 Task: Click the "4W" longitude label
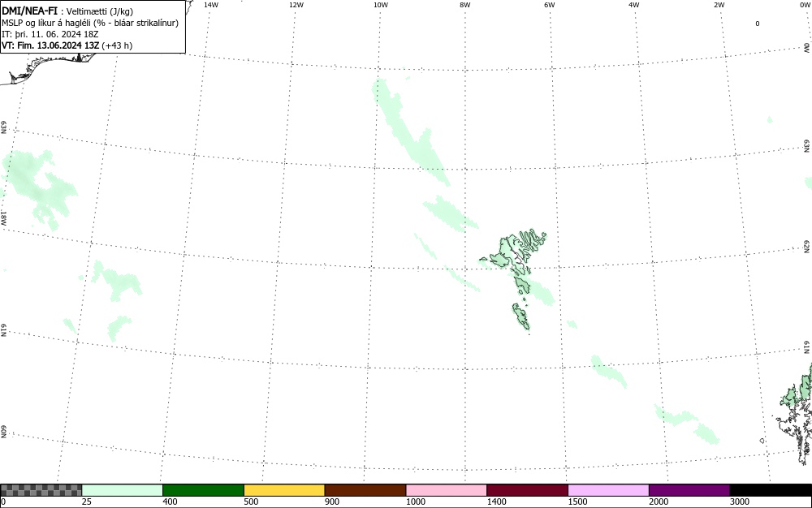point(634,5)
